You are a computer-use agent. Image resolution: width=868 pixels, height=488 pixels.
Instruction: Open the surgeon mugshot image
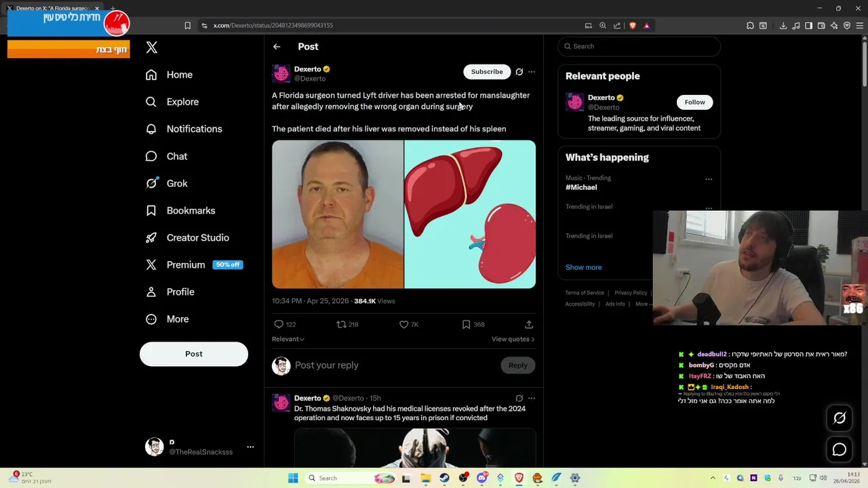338,214
